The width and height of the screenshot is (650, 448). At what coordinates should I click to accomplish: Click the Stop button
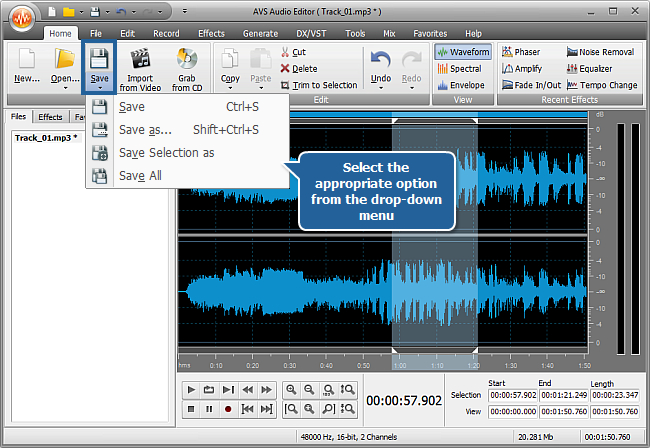(x=191, y=409)
